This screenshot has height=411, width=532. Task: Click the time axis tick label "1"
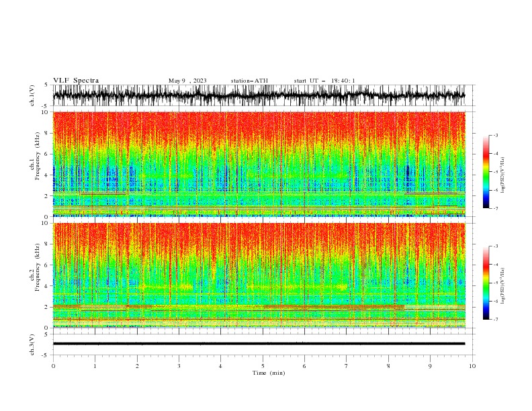[x=95, y=366]
